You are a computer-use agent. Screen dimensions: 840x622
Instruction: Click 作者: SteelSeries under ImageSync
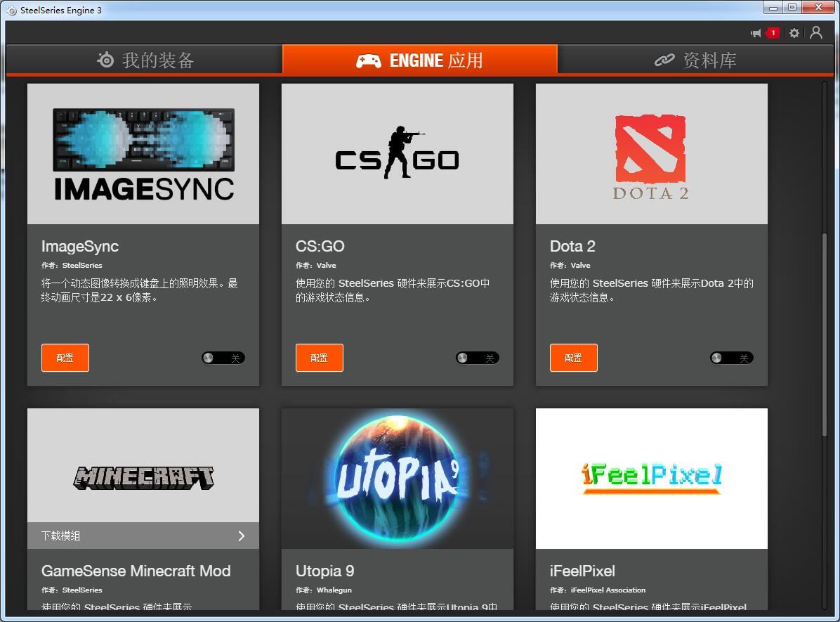coord(72,266)
